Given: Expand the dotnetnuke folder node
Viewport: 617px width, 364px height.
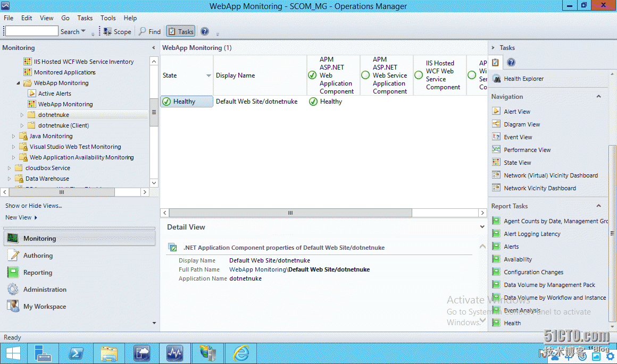Looking at the screenshot, I should [x=22, y=115].
